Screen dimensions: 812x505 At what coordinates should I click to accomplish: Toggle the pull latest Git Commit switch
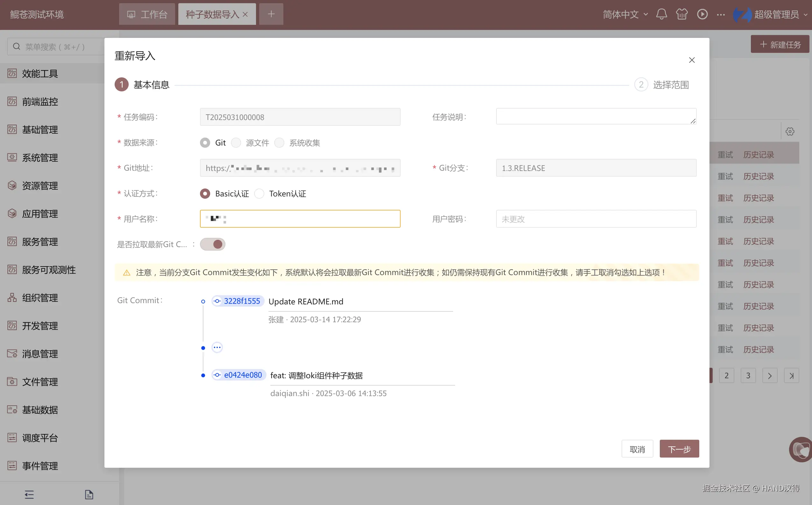(213, 245)
